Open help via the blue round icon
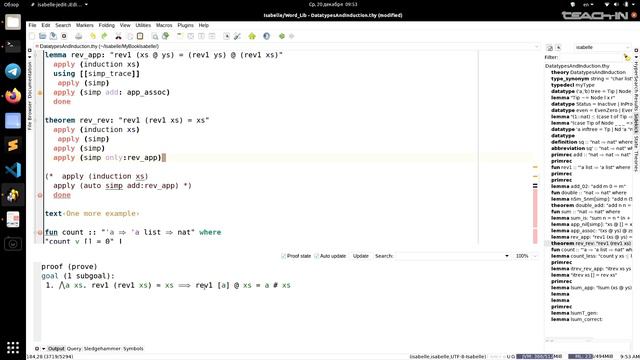 [267, 36]
